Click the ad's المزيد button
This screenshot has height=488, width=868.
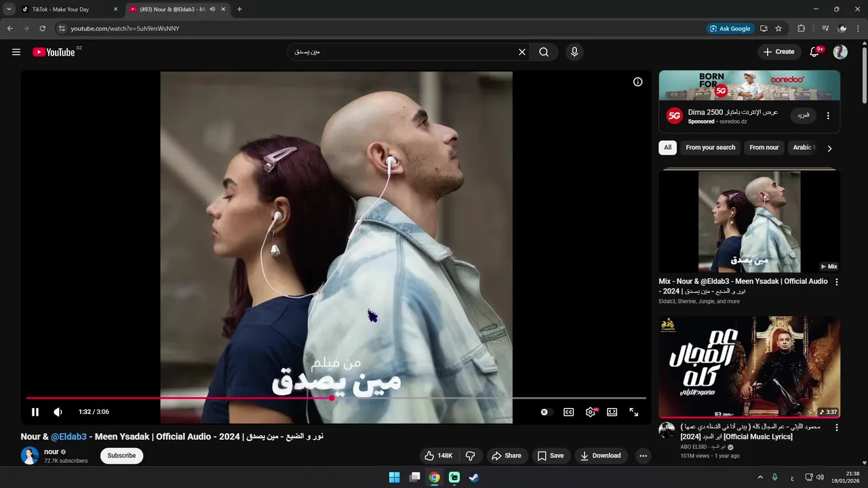803,115
